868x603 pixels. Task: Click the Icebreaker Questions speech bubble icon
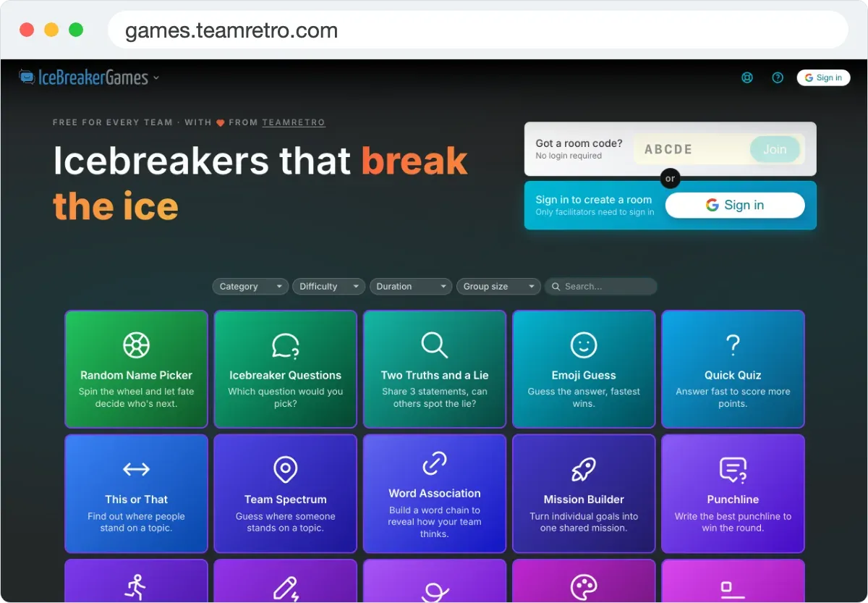(286, 345)
